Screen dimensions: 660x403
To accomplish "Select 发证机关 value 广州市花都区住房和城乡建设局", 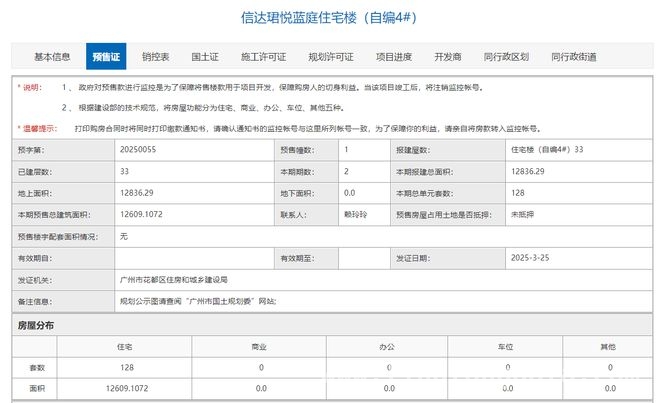I will tap(173, 280).
